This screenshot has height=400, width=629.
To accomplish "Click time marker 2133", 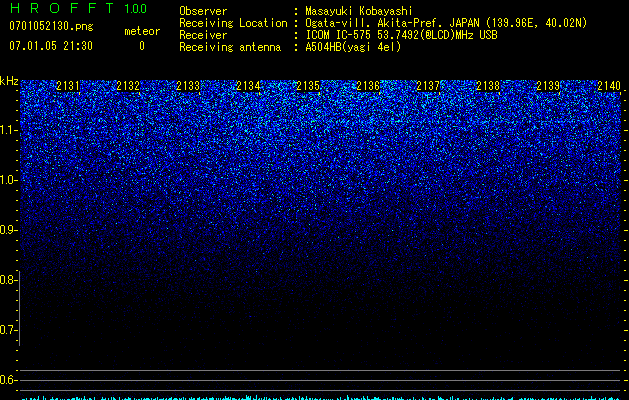I will point(188,85).
